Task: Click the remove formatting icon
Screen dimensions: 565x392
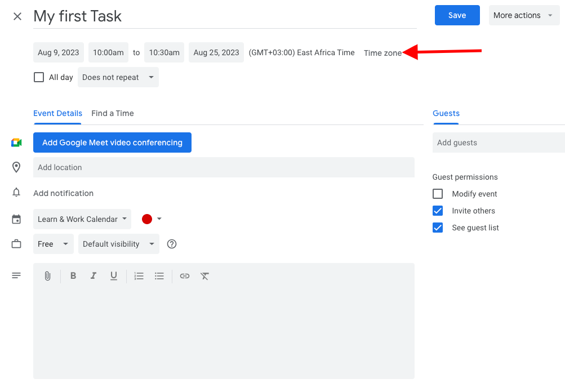Action: (205, 276)
